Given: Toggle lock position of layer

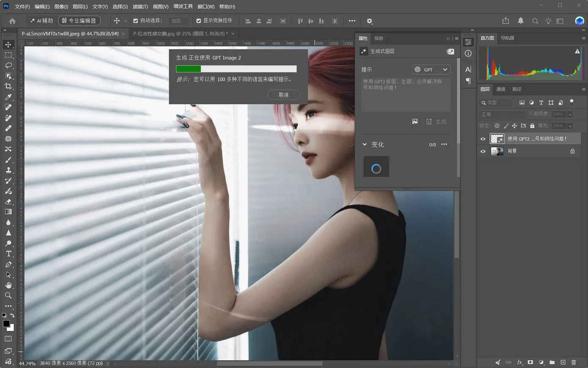Looking at the screenshot, I should click(x=514, y=126).
